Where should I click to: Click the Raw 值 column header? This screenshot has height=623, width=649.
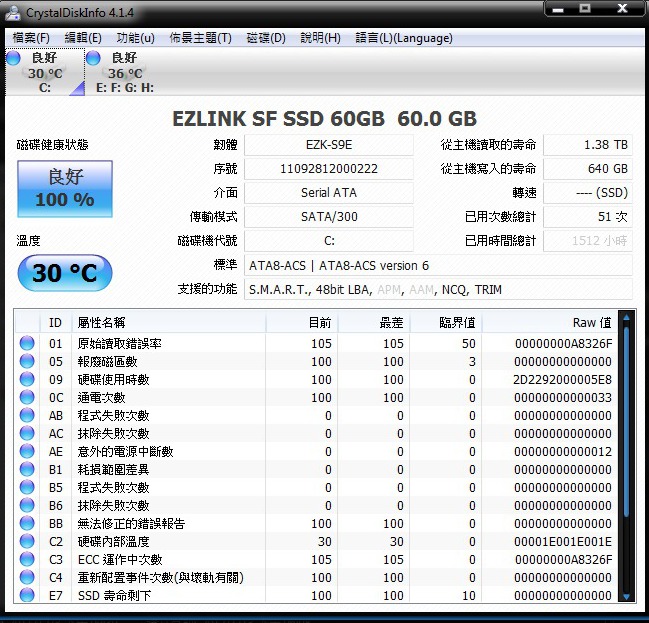pyautogui.click(x=550, y=322)
